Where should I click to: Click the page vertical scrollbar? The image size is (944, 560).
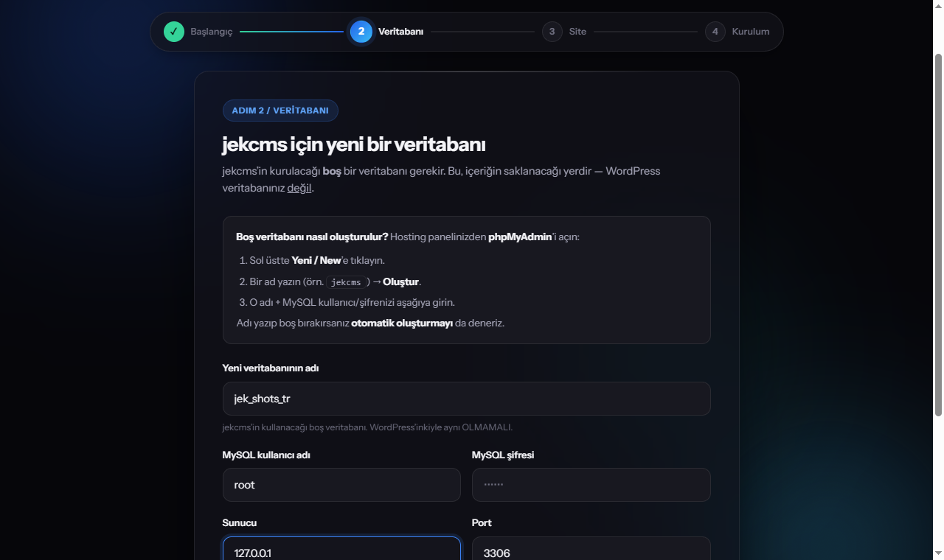[938, 234]
